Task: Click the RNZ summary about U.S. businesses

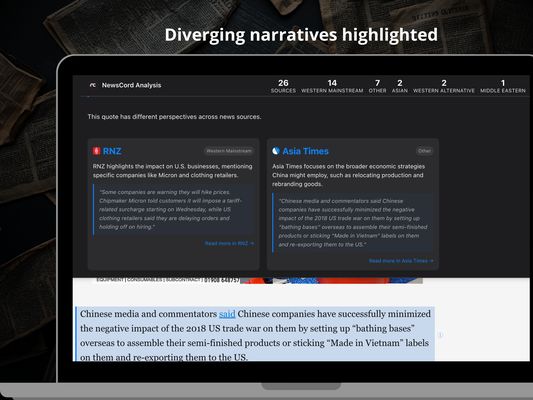Action: (173, 171)
